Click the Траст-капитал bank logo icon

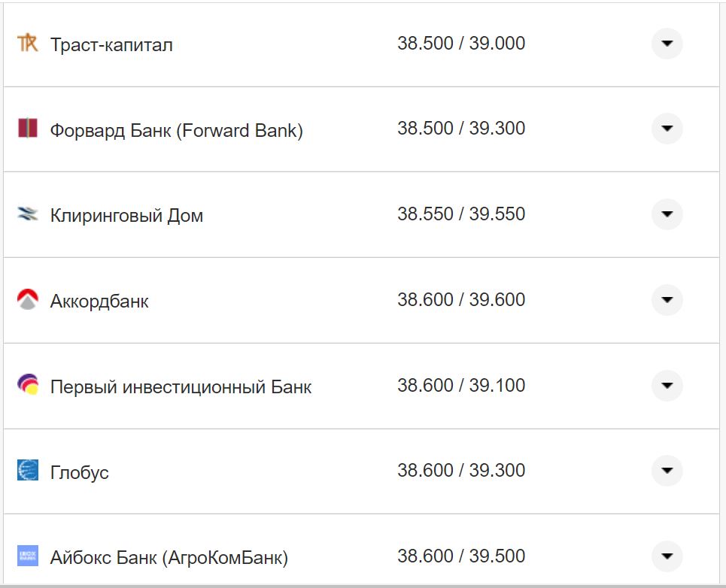pos(26,44)
